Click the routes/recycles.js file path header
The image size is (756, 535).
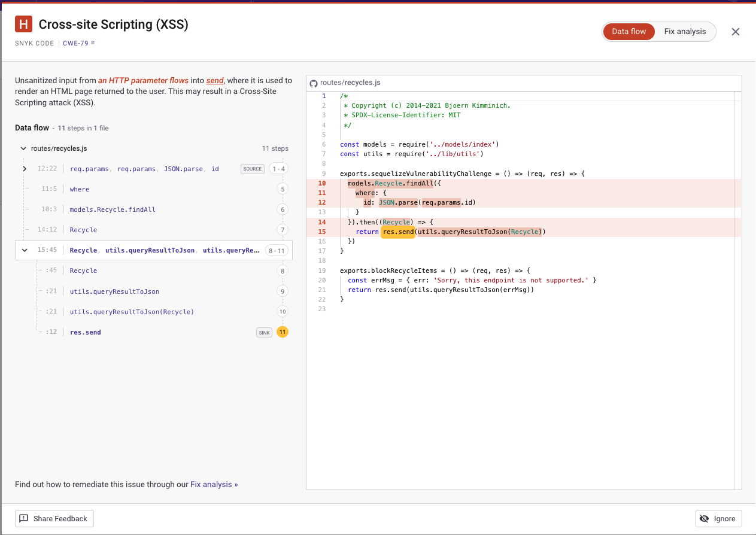[350, 83]
